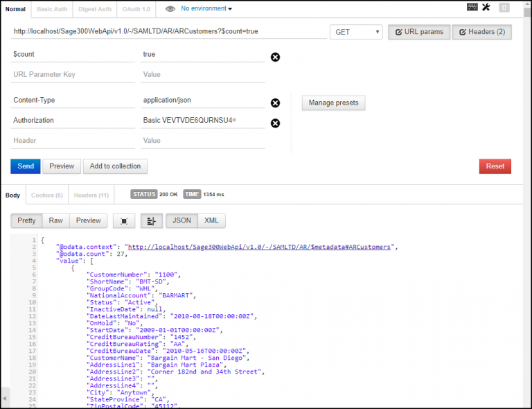Select response Preview format
Viewport: 532px width, 409px height.
88,220
